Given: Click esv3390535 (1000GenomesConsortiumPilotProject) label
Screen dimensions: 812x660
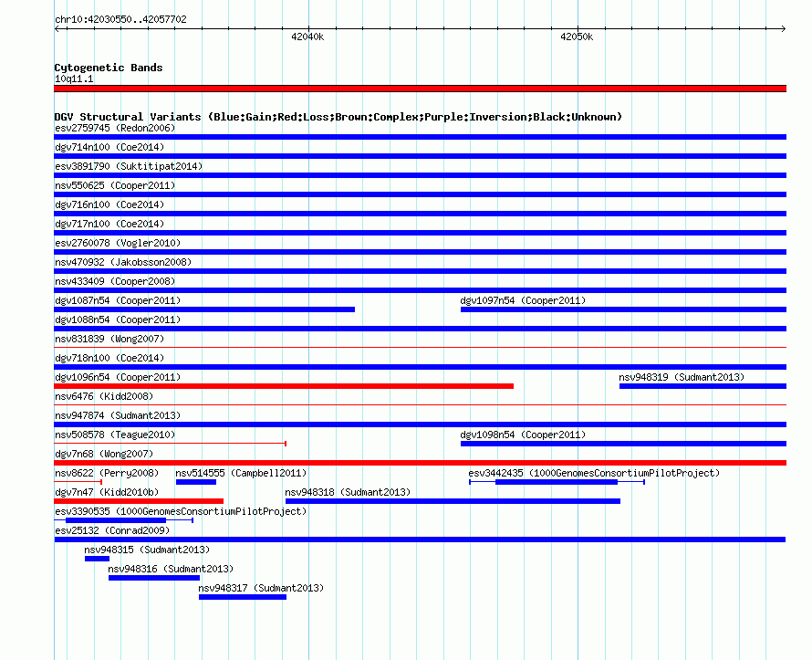Looking at the screenshot, I should pos(181,511).
